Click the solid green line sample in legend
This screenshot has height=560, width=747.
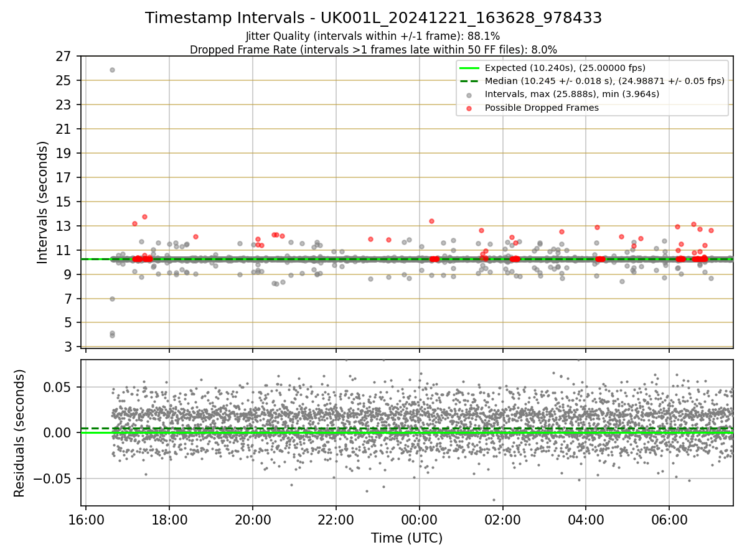[x=469, y=68]
